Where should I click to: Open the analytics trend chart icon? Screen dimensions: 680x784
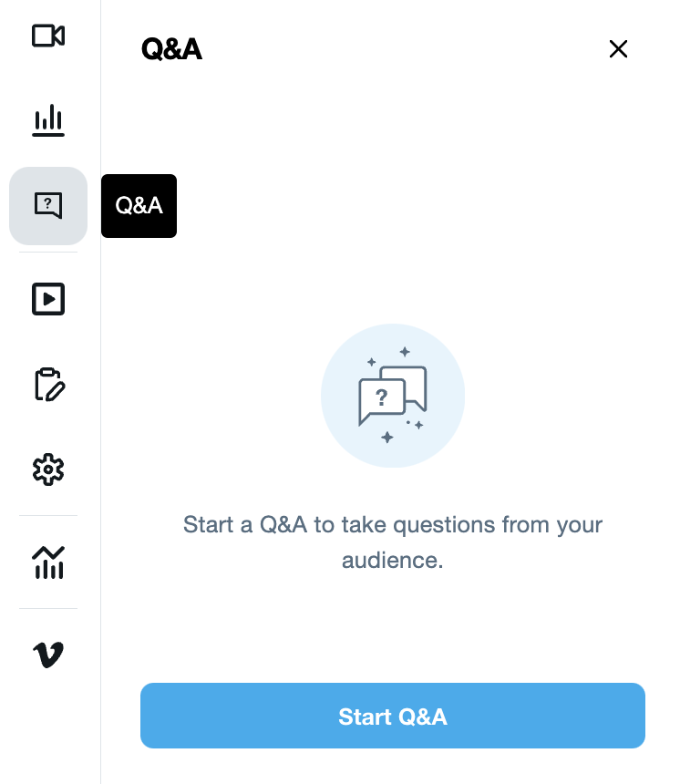[48, 562]
